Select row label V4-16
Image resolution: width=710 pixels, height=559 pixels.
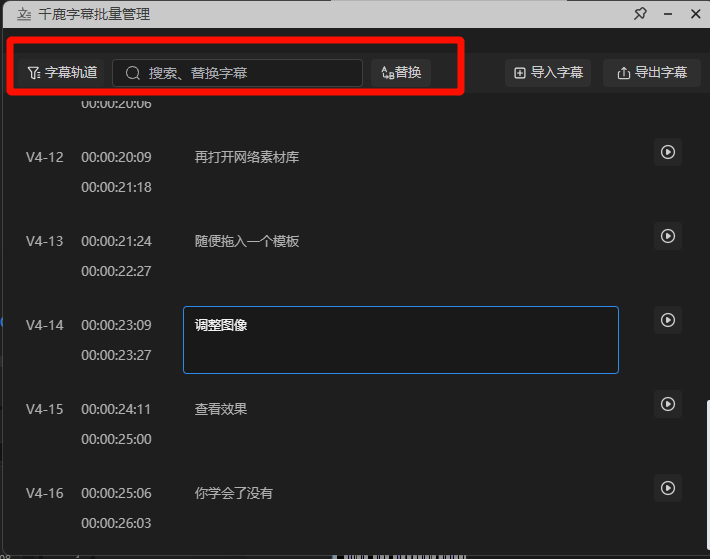tap(44, 493)
